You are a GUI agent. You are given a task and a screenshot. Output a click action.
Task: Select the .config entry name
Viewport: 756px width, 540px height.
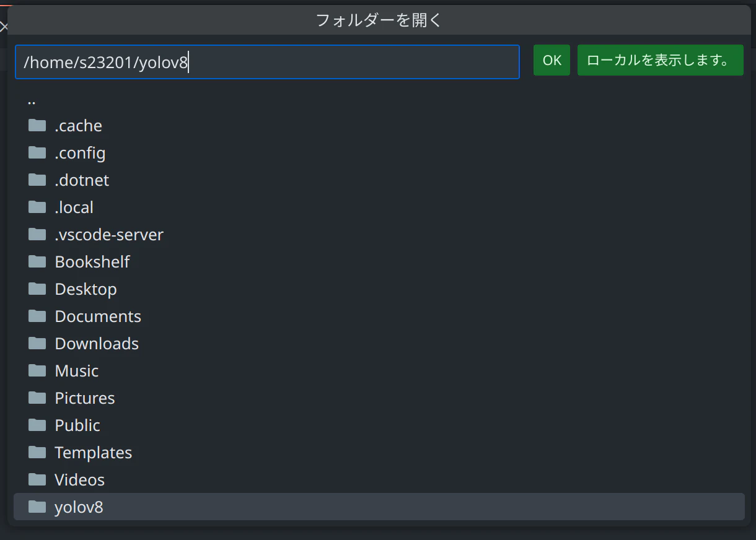click(80, 153)
